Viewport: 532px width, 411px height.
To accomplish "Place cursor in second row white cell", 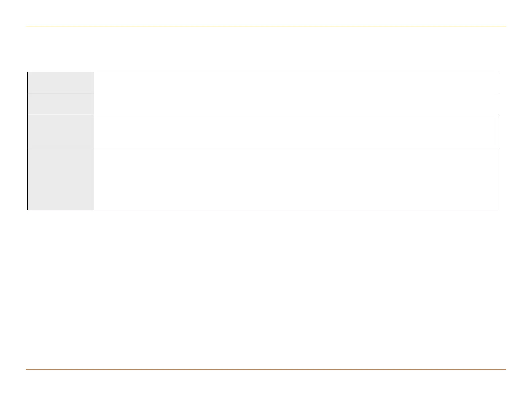I will coord(296,104).
